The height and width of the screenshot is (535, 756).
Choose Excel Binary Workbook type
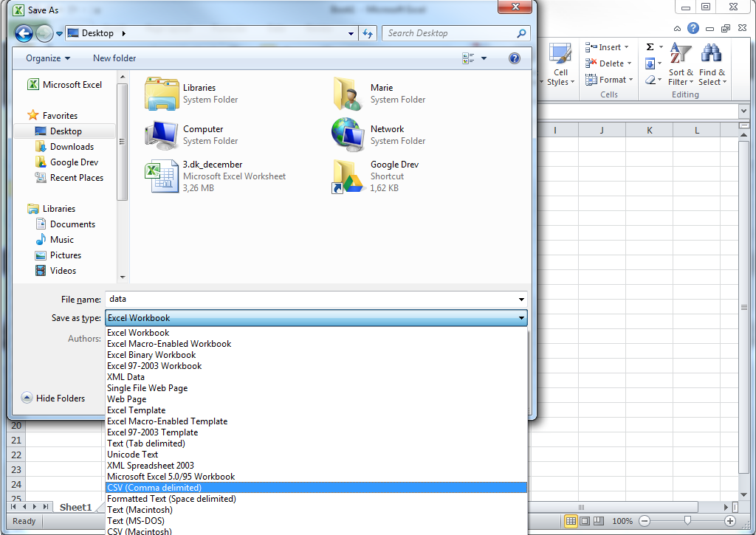point(316,355)
